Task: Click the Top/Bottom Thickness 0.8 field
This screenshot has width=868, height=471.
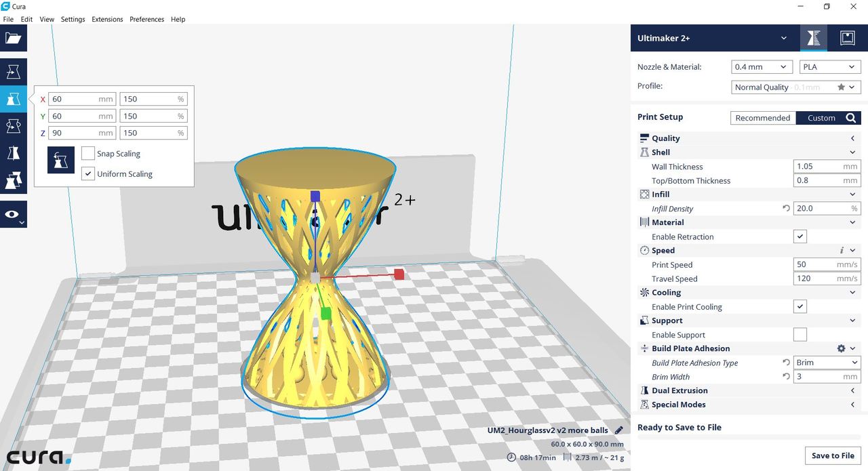Action: 827,180
